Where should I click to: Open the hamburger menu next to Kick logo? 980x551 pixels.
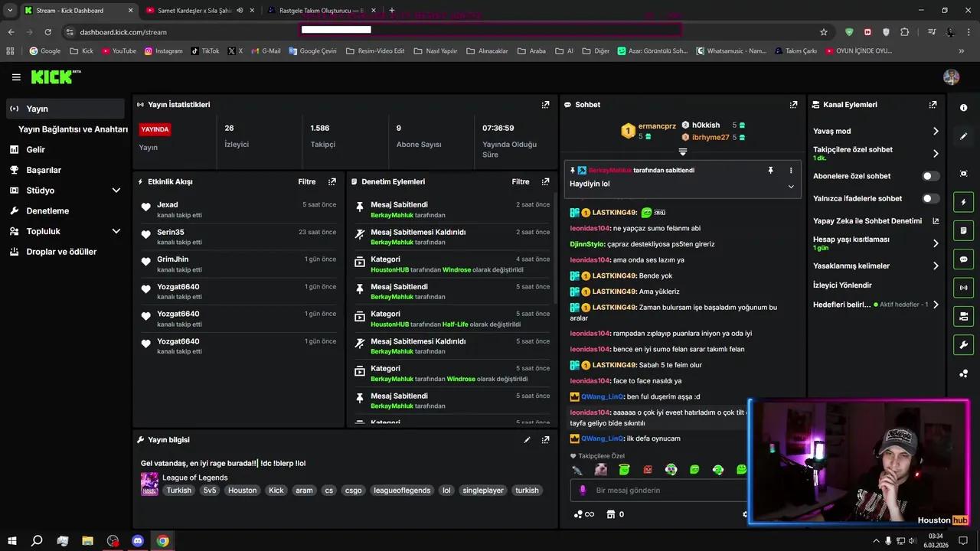click(x=16, y=77)
